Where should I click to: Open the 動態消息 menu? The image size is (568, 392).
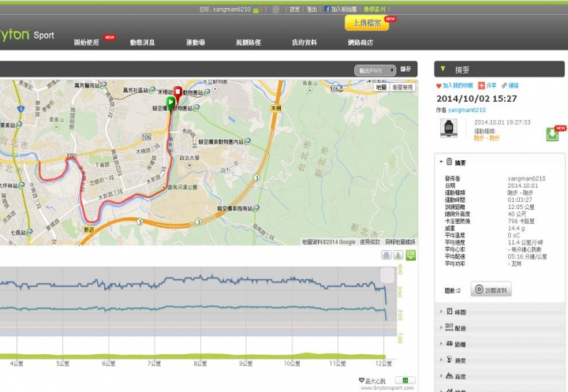[142, 43]
